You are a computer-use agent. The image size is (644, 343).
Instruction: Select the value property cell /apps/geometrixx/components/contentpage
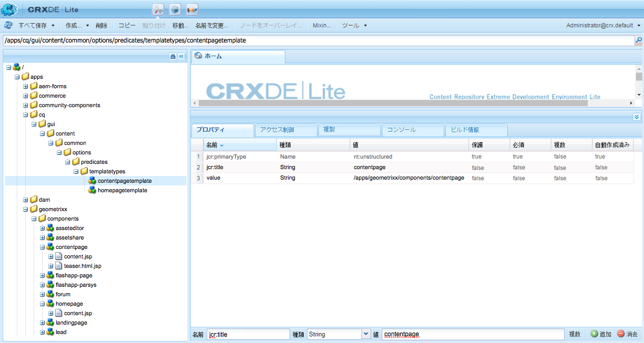tap(409, 178)
